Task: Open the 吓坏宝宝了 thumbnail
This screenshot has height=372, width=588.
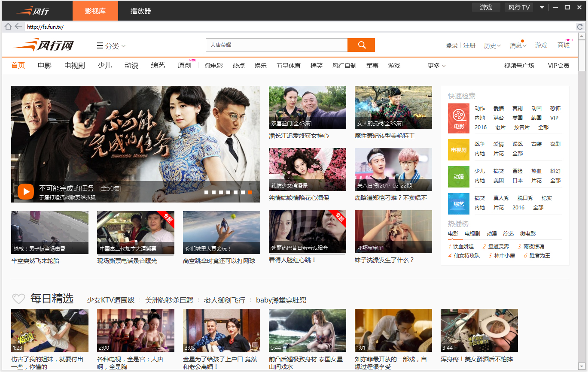Action: click(x=393, y=232)
